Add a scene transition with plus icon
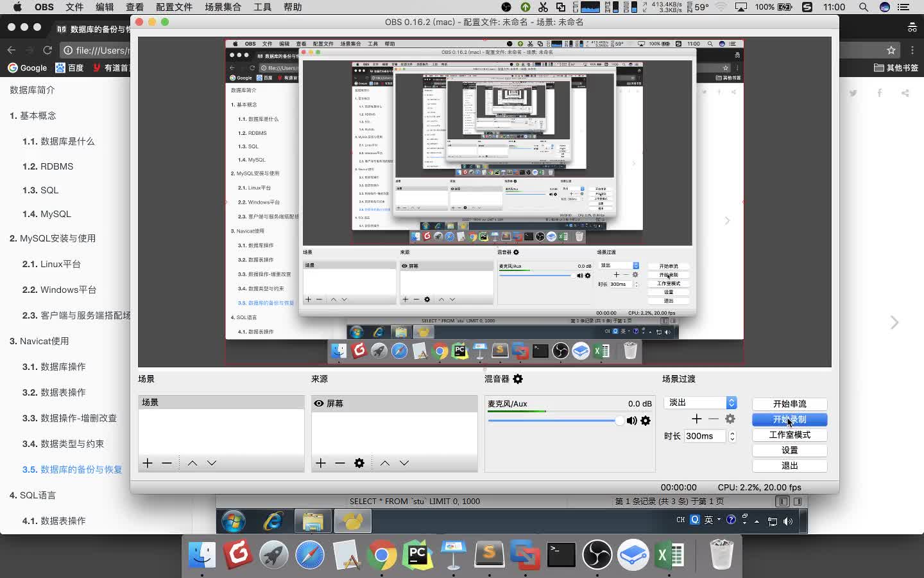This screenshot has width=924, height=578. (x=697, y=419)
